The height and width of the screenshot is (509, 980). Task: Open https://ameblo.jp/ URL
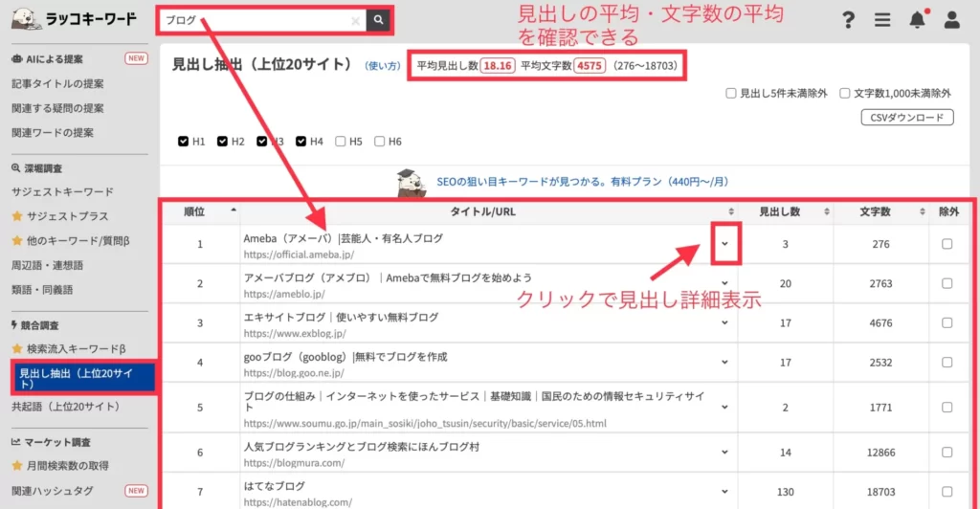[x=284, y=294]
